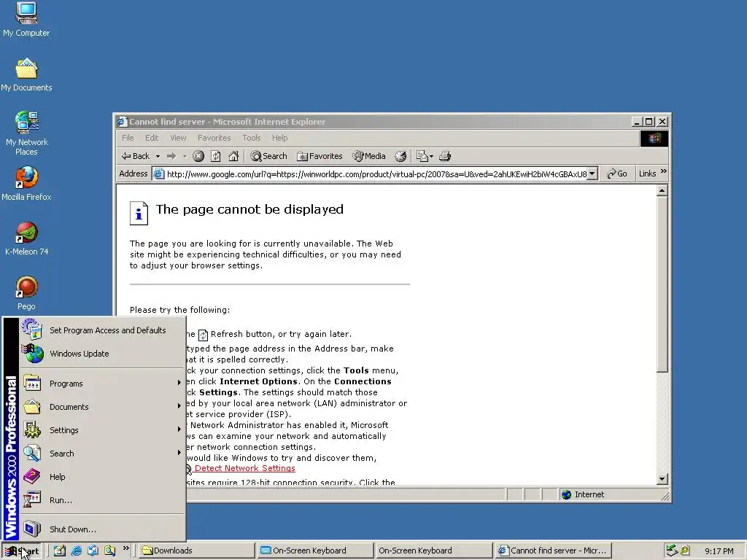This screenshot has width=747, height=560.
Task: Click the Links toolbar label
Action: click(648, 174)
